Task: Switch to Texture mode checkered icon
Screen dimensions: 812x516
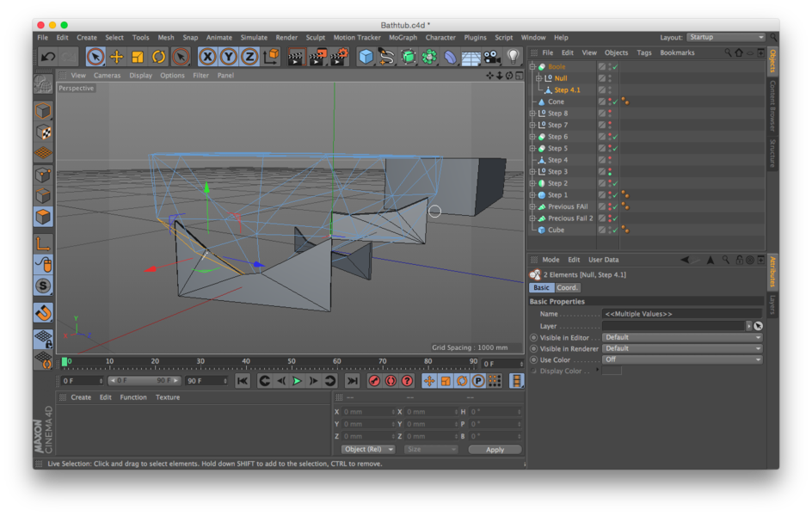Action: (44, 132)
